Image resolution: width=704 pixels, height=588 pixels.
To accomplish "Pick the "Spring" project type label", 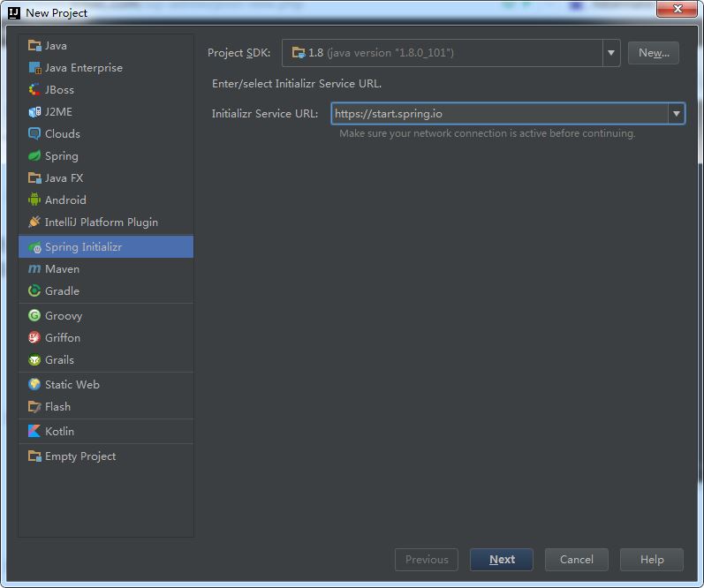I will pos(62,156).
